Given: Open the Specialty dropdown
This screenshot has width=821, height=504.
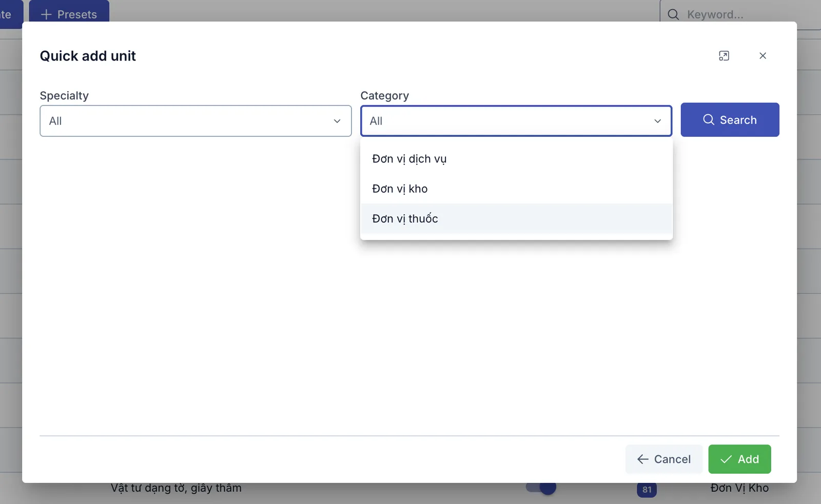Looking at the screenshot, I should pyautogui.click(x=196, y=121).
